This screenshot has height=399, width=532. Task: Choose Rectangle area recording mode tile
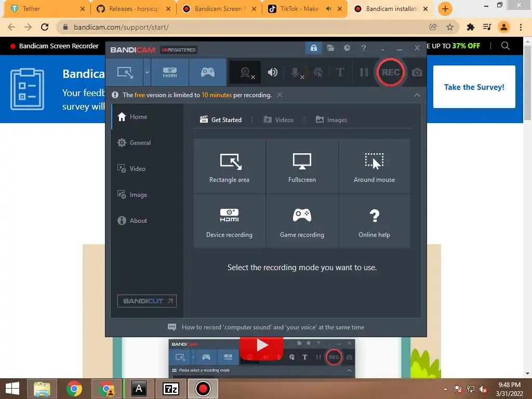[x=229, y=166]
